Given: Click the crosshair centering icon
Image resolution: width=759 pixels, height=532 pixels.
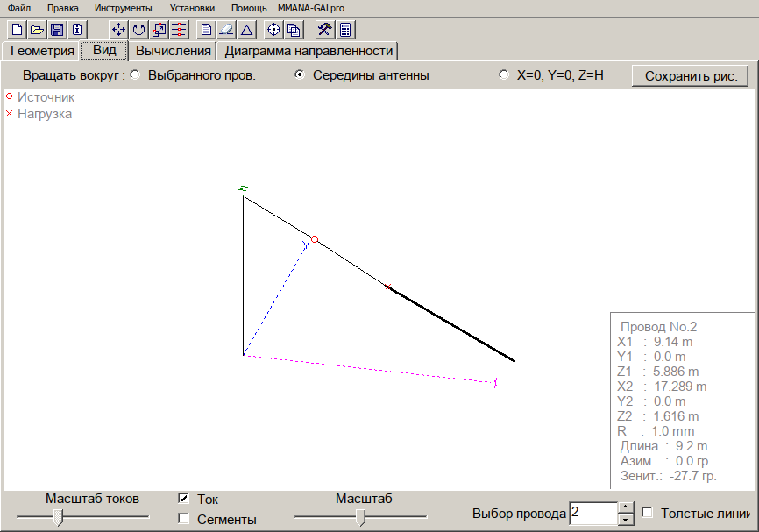Looking at the screenshot, I should pyautogui.click(x=273, y=29).
